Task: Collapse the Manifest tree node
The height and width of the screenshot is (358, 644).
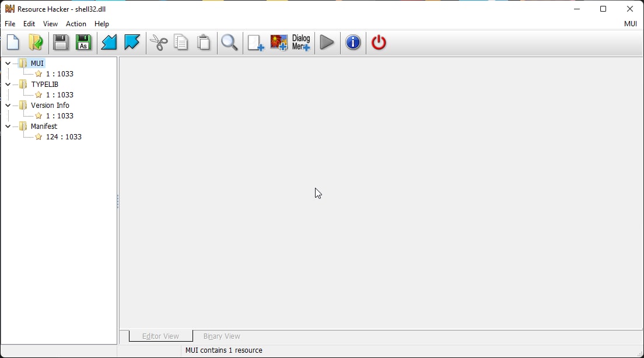Action: coord(8,126)
